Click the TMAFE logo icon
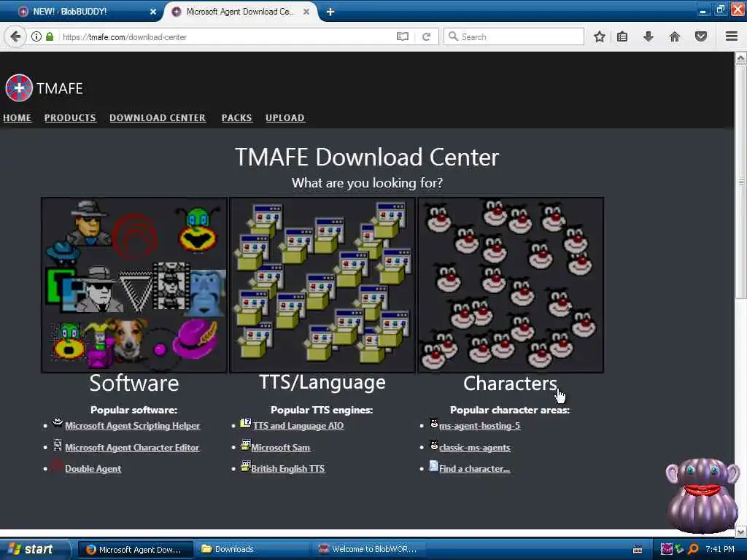 19,88
